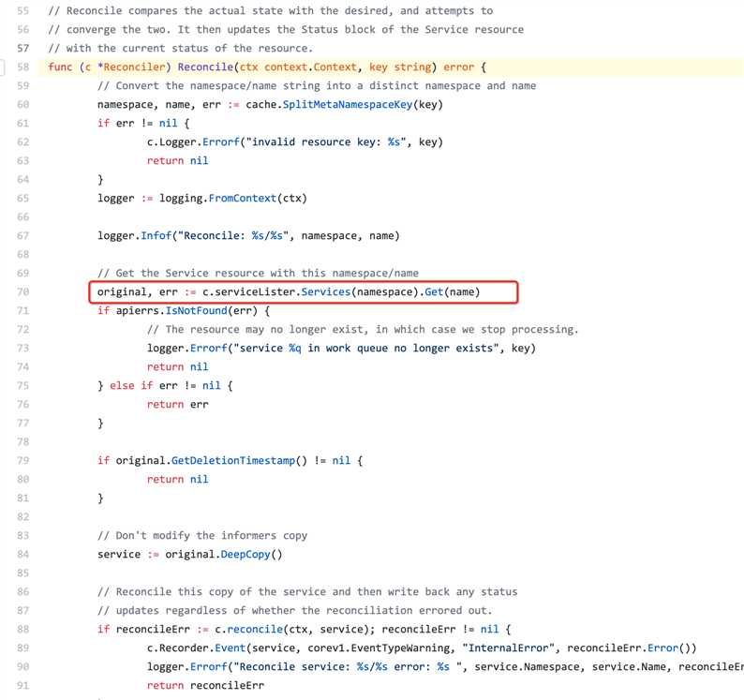Click Get(name) call on line 70
This screenshot has height=700, width=744.
point(452,291)
